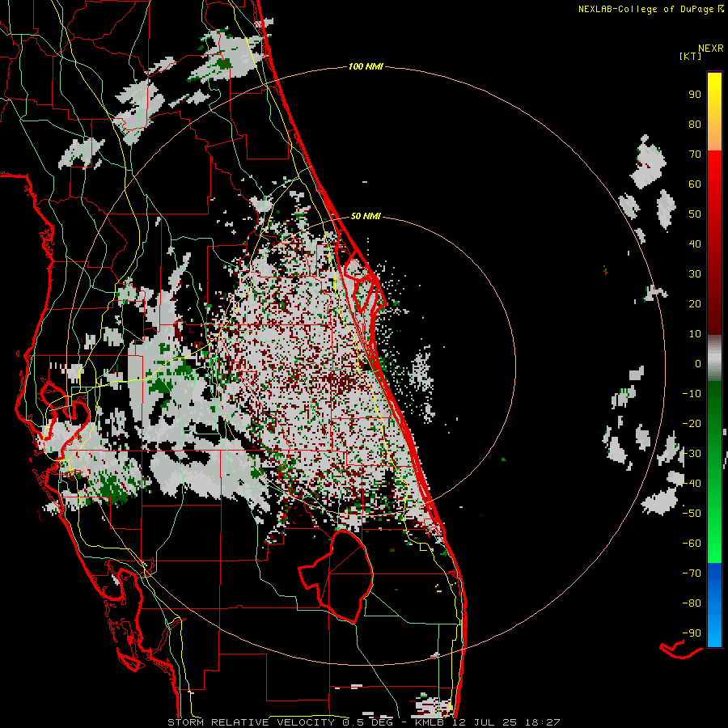Click the 0.5 DEG elevation text

368,722
